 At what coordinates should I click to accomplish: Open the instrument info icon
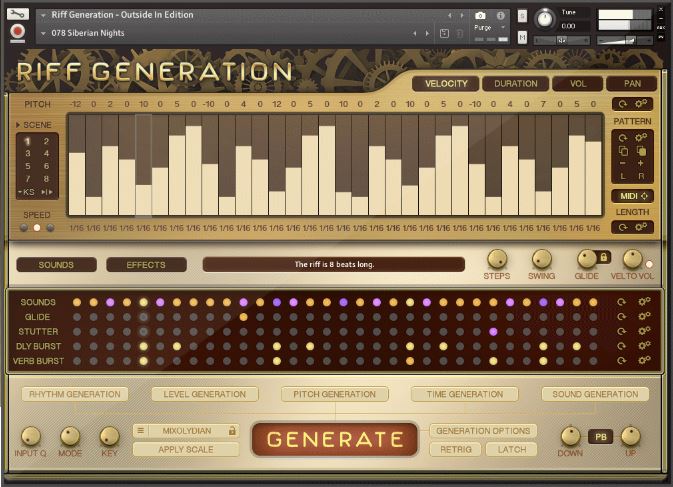pos(501,15)
